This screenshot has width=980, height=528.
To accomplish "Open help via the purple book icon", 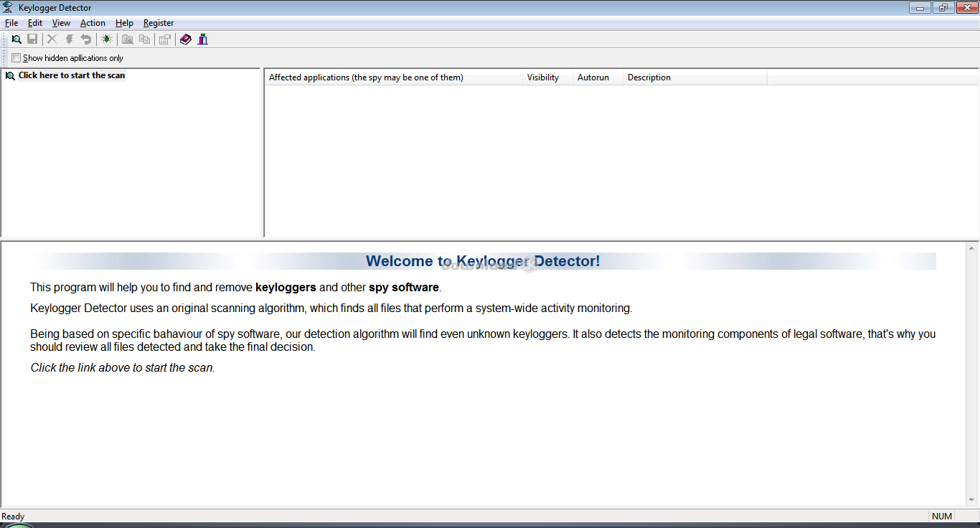I will point(186,39).
